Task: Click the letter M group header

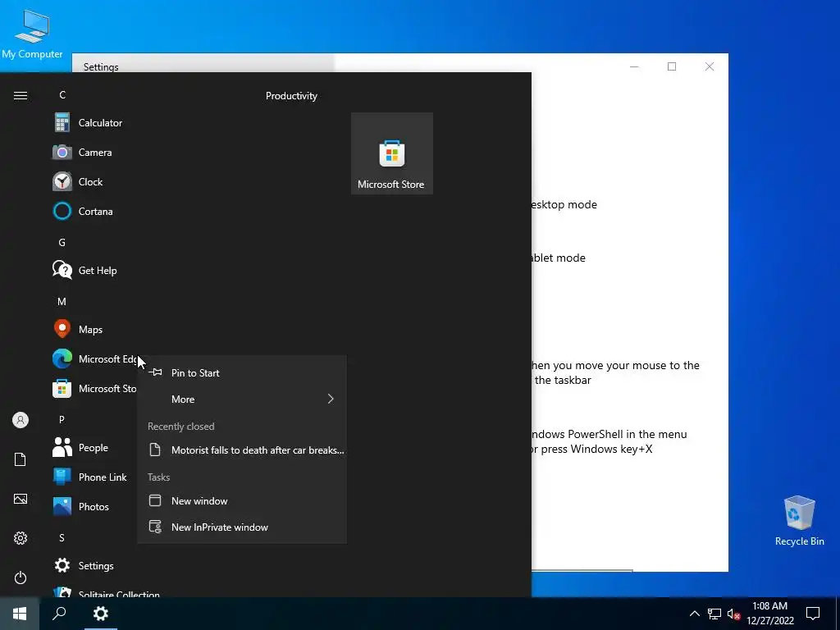Action: point(62,302)
